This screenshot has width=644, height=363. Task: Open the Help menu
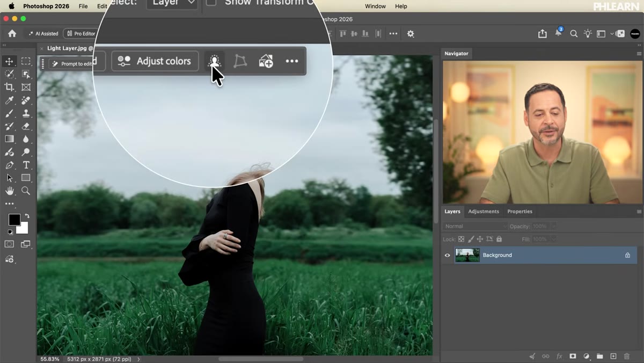[x=401, y=6]
